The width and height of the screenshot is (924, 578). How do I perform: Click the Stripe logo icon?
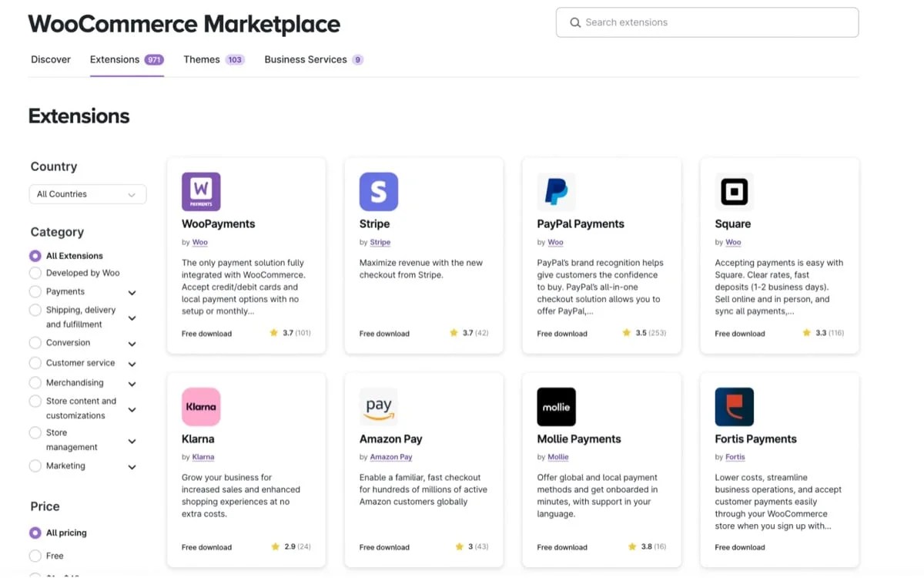pos(378,191)
